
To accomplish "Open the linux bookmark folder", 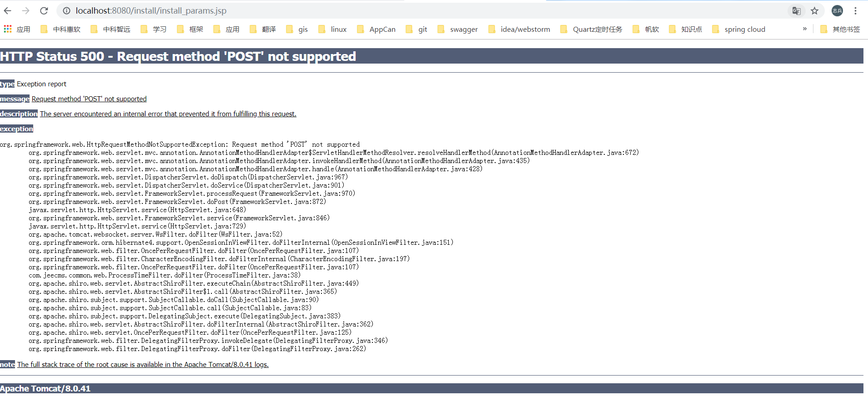I will pos(332,29).
